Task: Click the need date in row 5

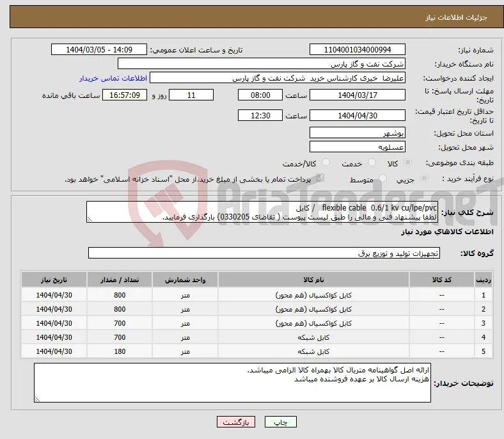Action: [54, 351]
